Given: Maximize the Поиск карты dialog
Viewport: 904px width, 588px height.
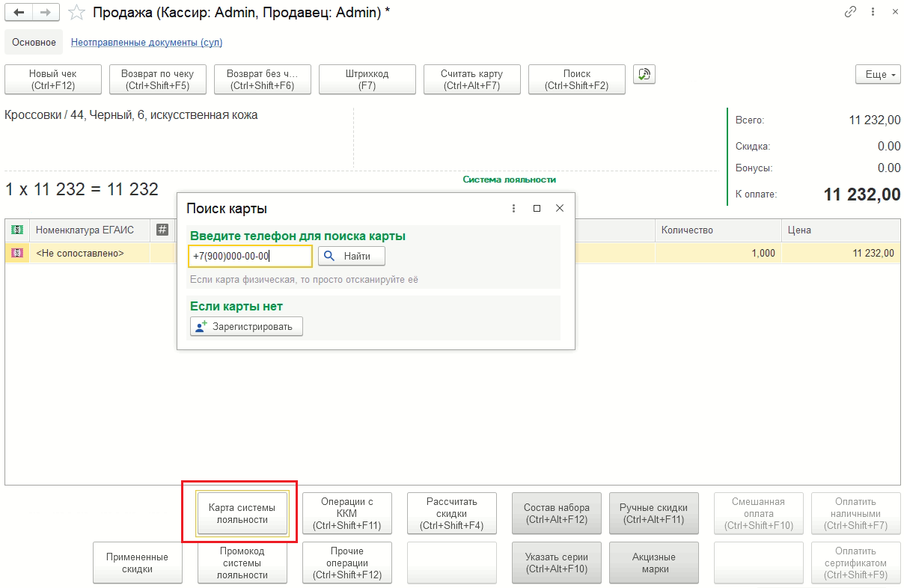Looking at the screenshot, I should 537,209.
